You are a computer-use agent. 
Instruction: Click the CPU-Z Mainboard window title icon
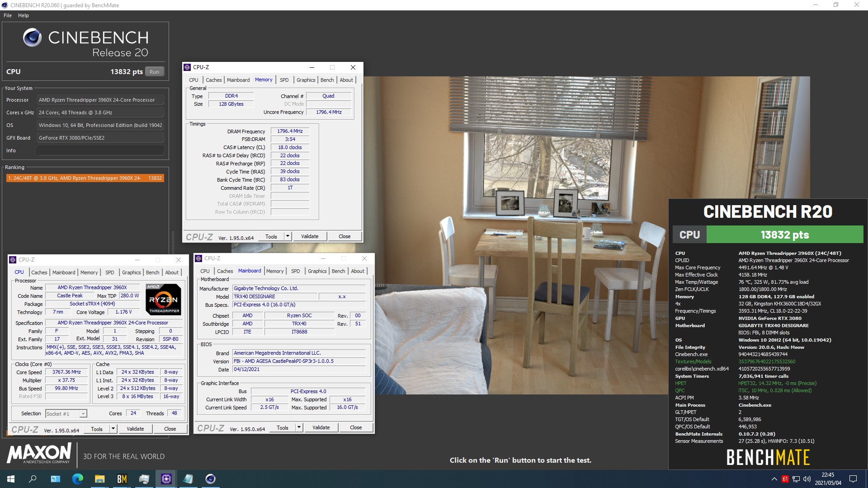click(x=198, y=258)
